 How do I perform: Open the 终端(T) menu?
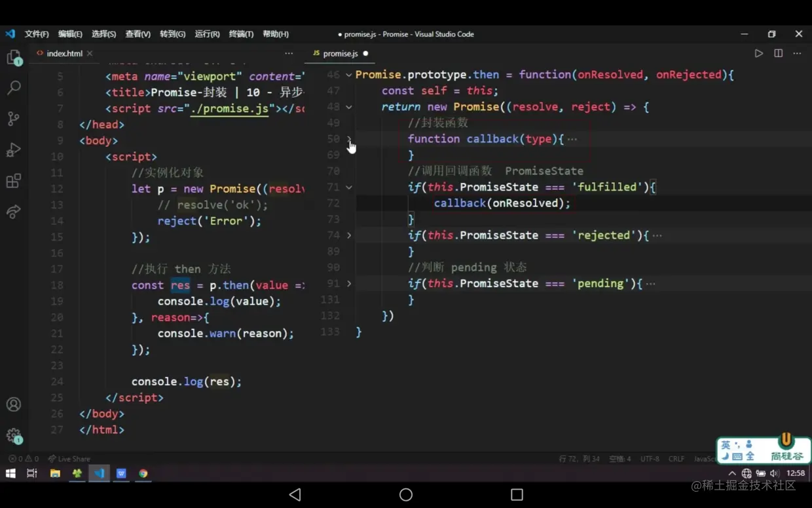coord(241,34)
